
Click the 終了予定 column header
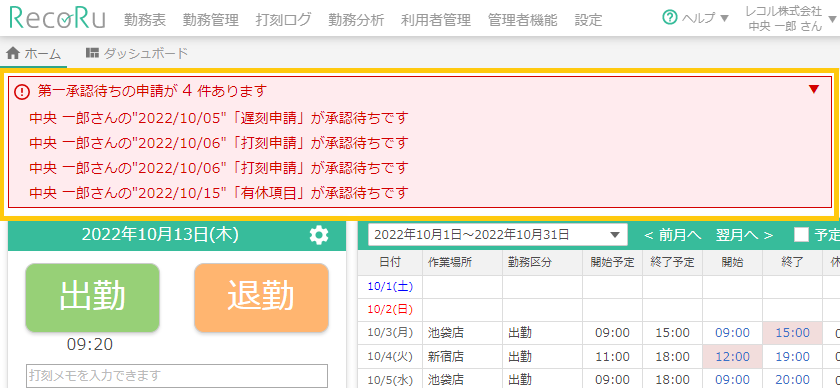[x=672, y=263]
